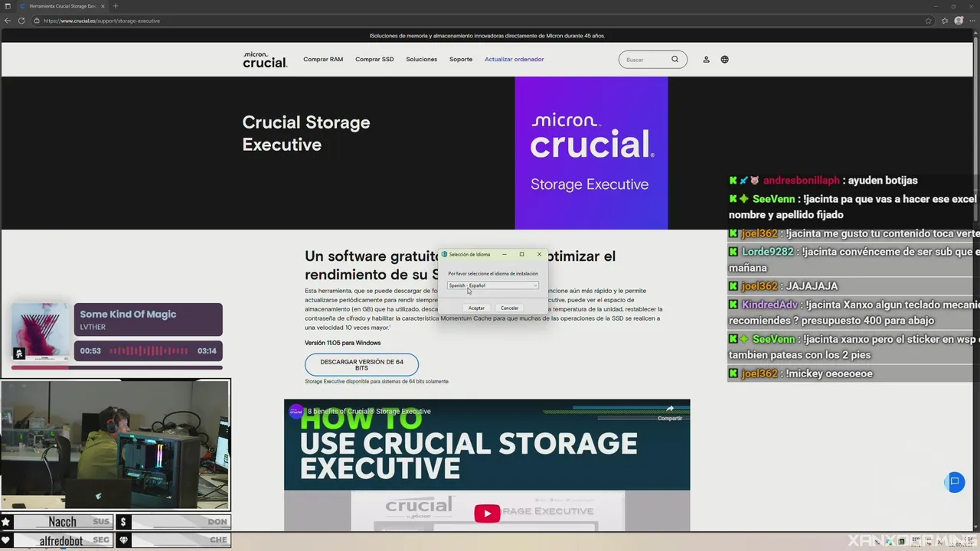Minimize the Selección de Idioma dialog
The image size is (980, 551).
[505, 254]
